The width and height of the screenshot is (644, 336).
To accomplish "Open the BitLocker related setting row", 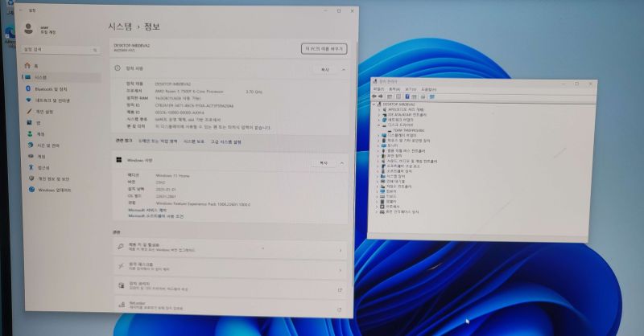I will (229, 305).
